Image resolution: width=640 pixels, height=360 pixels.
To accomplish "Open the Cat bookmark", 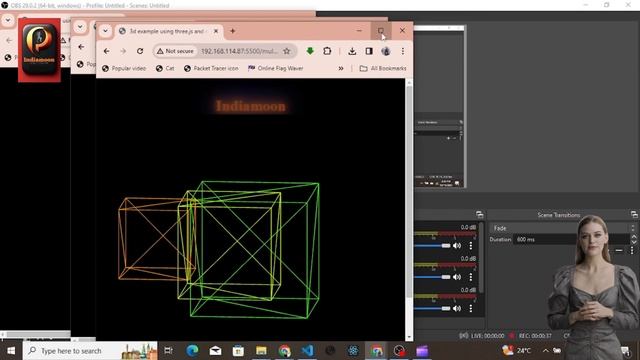I will coord(165,69).
